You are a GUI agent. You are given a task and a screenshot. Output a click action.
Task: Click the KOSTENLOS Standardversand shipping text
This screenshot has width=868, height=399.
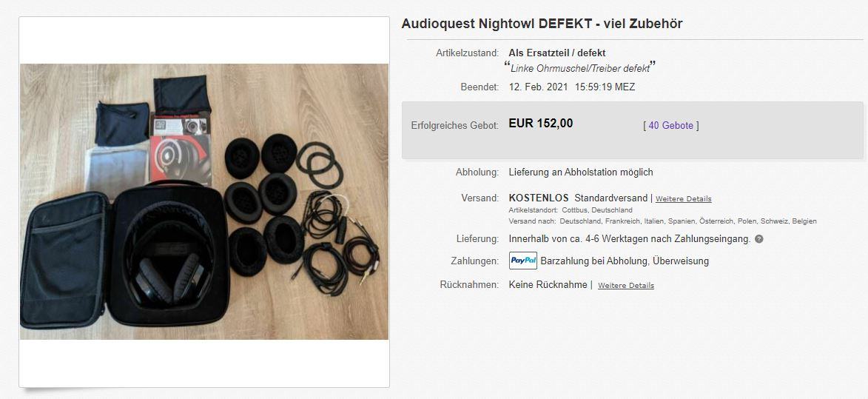pyautogui.click(x=578, y=198)
